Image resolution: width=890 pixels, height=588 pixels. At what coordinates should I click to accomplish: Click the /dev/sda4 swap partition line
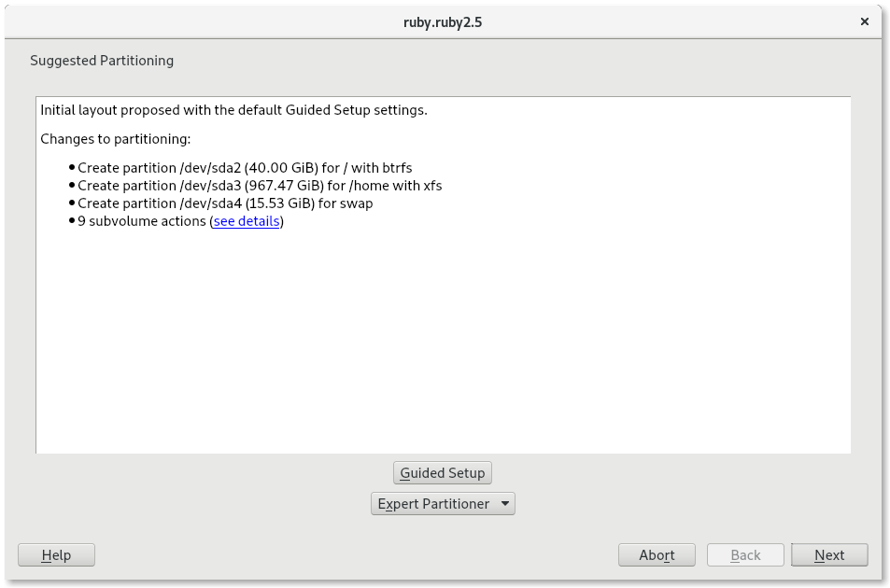point(225,203)
